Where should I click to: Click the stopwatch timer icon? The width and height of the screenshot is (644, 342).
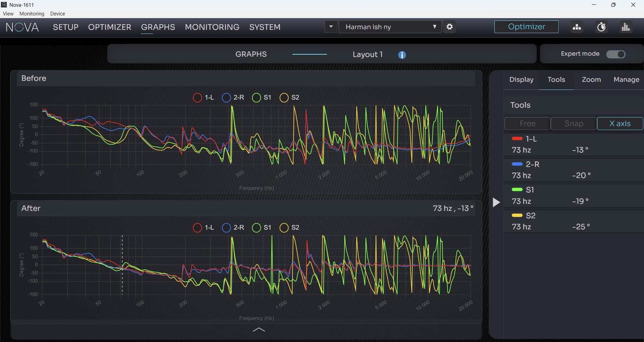click(x=601, y=27)
